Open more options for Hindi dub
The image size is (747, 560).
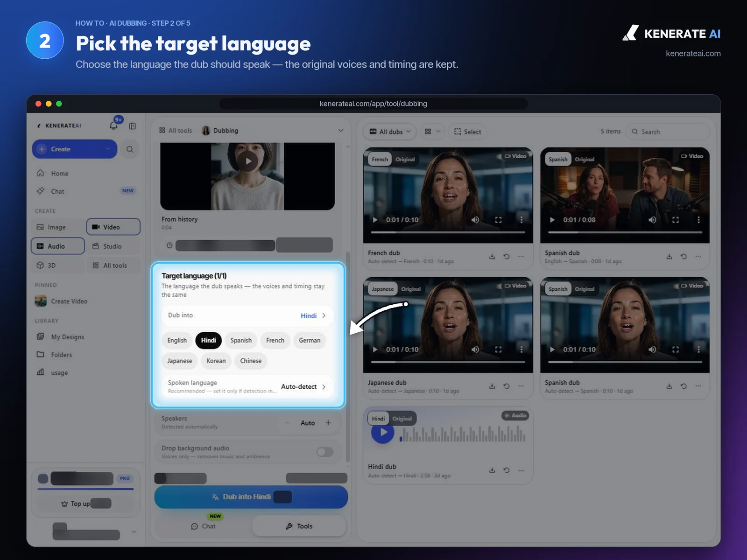(x=521, y=470)
